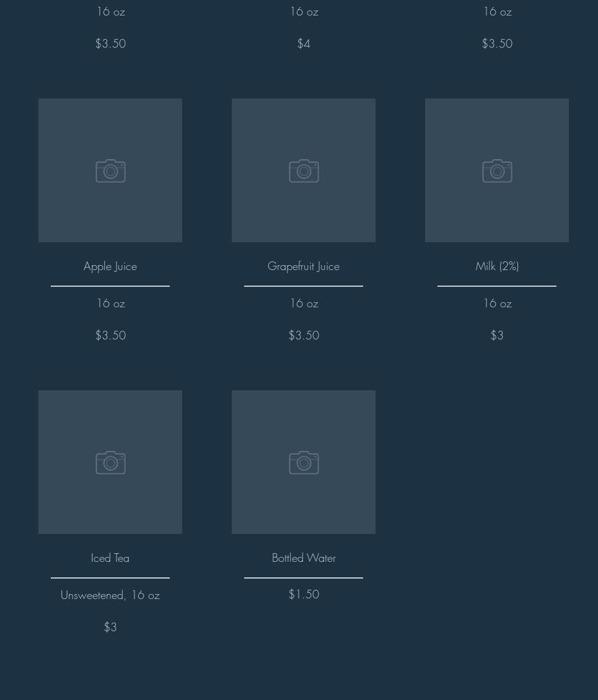Viewport: 598px width, 700px height.
Task: Select the Bottled Water title text
Action: click(304, 558)
